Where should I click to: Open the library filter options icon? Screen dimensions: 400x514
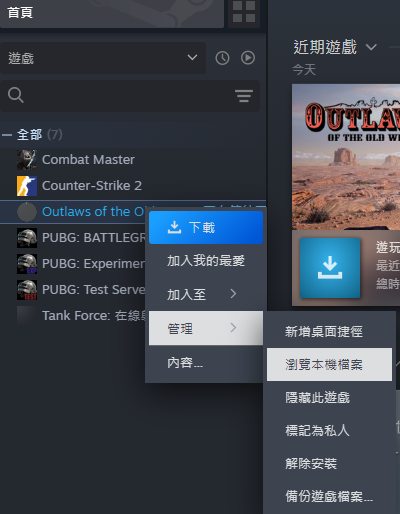244,96
